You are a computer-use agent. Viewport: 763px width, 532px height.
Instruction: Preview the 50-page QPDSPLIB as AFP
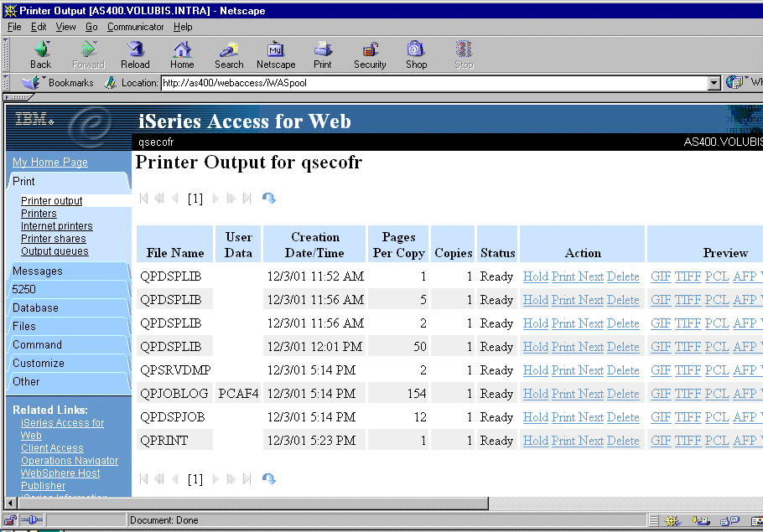tap(745, 347)
